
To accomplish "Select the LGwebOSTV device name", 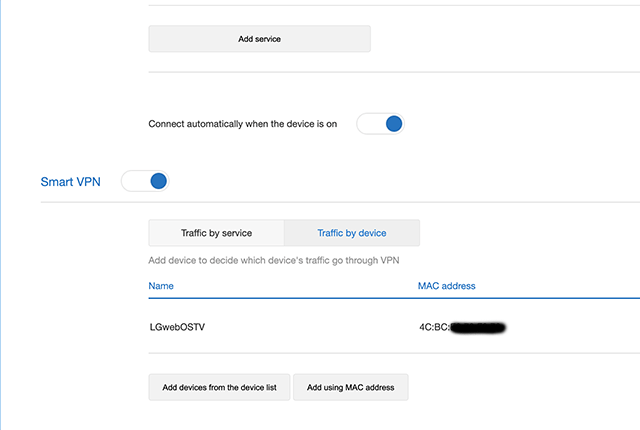I will pyautogui.click(x=178, y=327).
